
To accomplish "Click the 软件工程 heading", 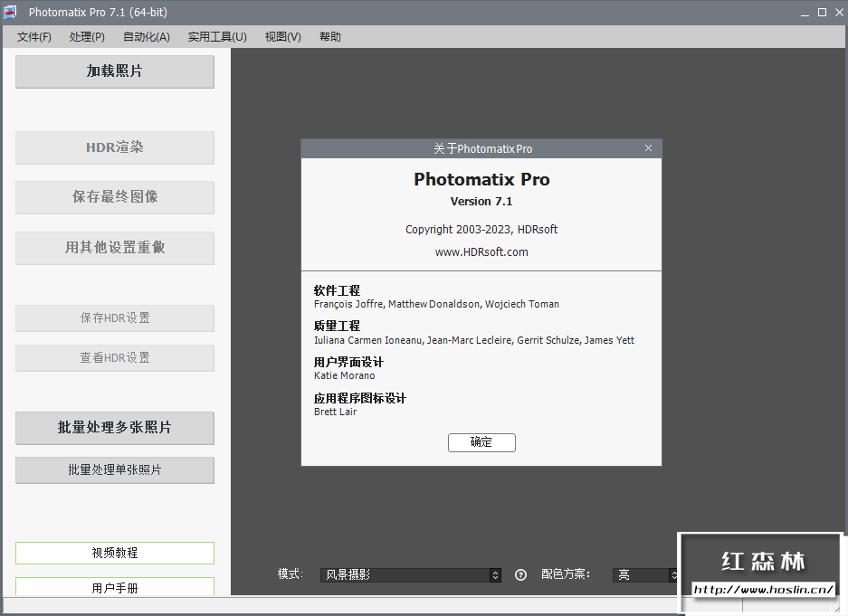I will point(337,290).
